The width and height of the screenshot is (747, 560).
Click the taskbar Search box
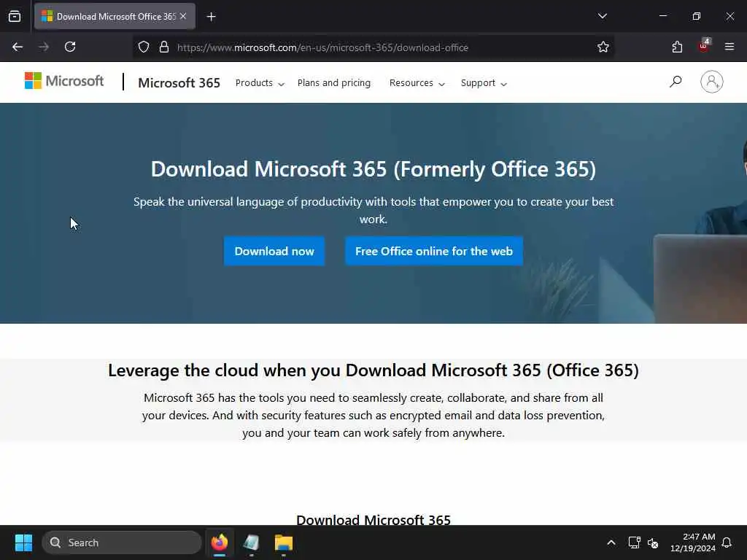[122, 542]
